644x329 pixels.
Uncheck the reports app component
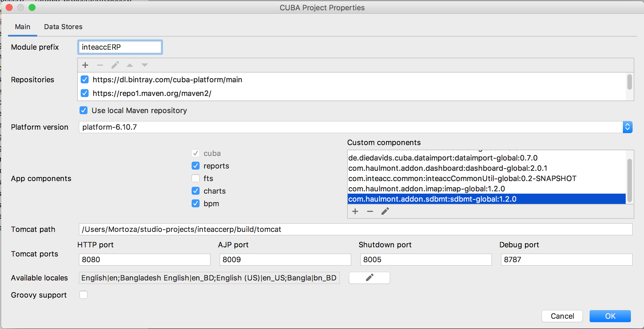(196, 166)
